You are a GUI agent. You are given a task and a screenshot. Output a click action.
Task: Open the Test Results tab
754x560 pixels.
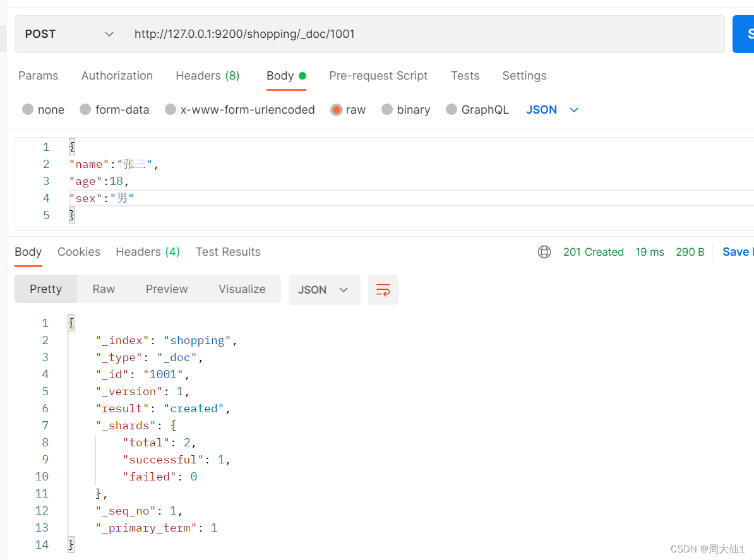tap(228, 252)
